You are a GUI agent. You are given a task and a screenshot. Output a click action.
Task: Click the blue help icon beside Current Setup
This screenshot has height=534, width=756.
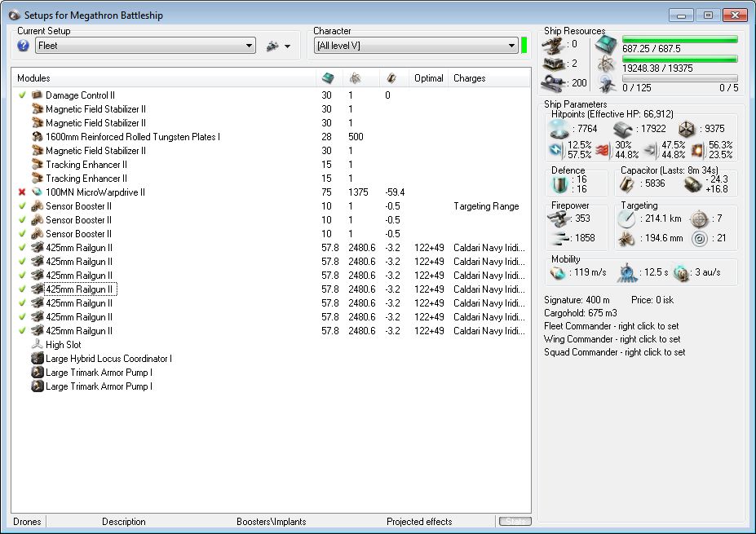pos(23,46)
